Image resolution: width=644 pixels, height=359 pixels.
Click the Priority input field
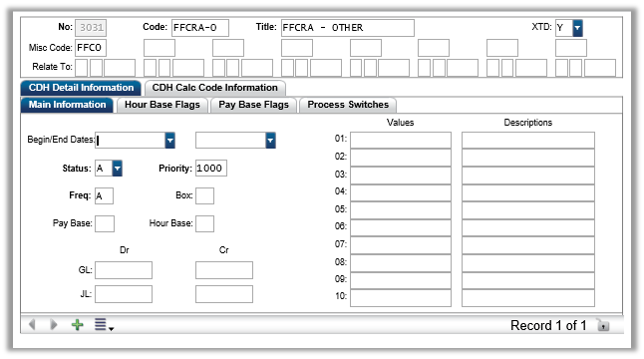(x=211, y=169)
